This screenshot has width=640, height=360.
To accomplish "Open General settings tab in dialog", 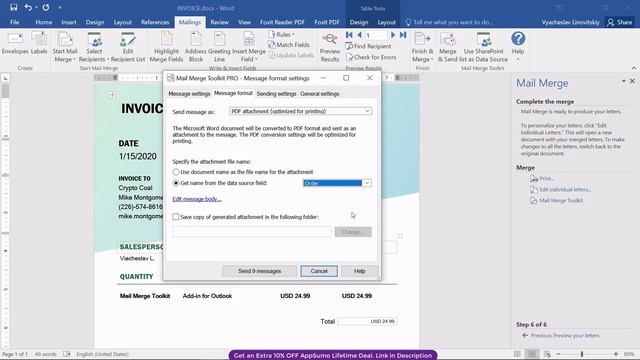I will 320,93.
